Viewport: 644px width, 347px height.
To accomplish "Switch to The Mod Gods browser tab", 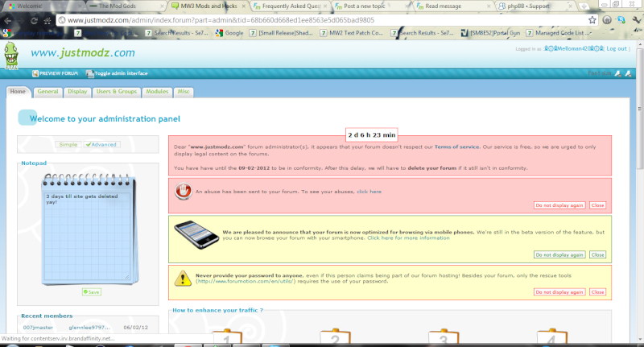I will (x=126, y=6).
